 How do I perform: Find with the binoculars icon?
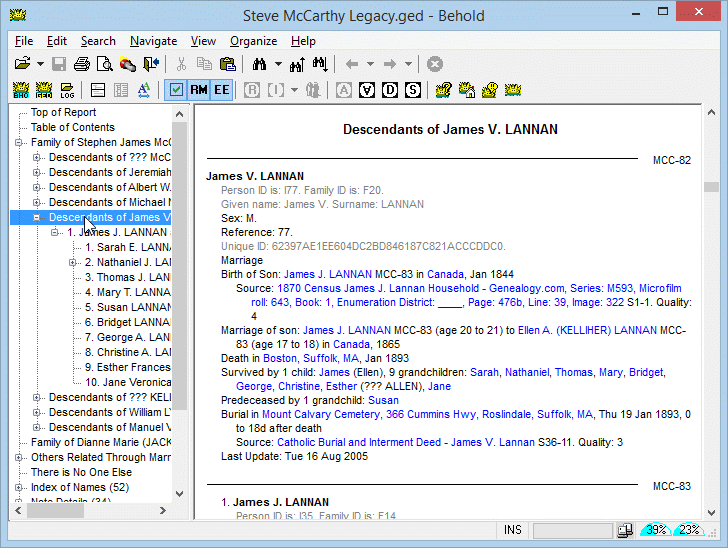[x=259, y=64]
